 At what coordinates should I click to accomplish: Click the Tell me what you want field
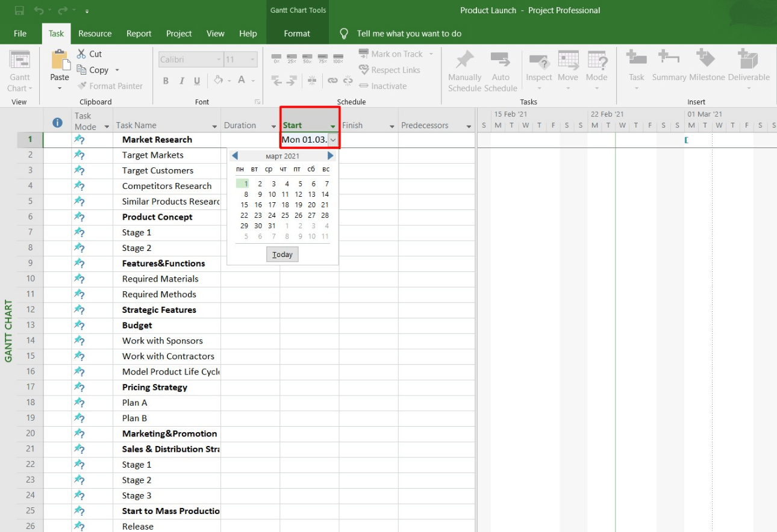click(409, 34)
